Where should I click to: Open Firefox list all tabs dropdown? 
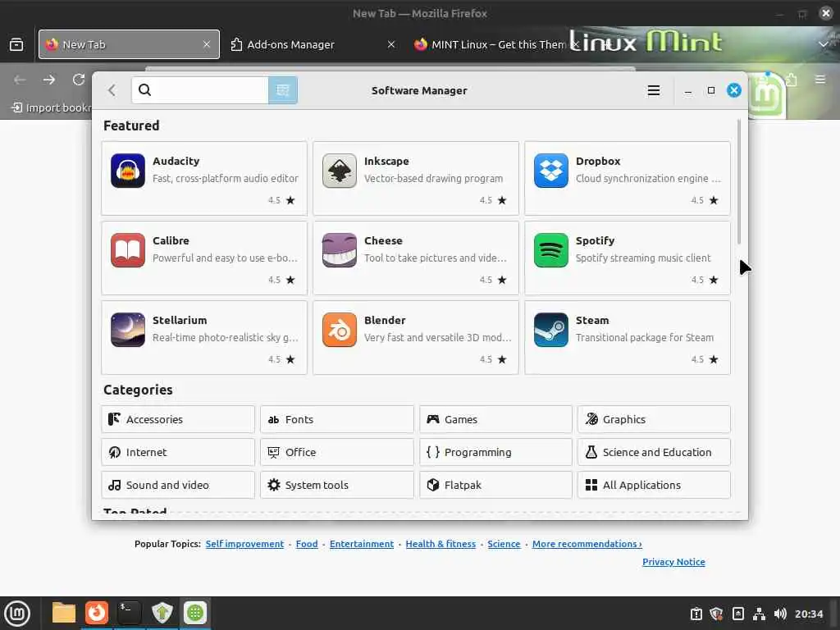click(x=824, y=44)
